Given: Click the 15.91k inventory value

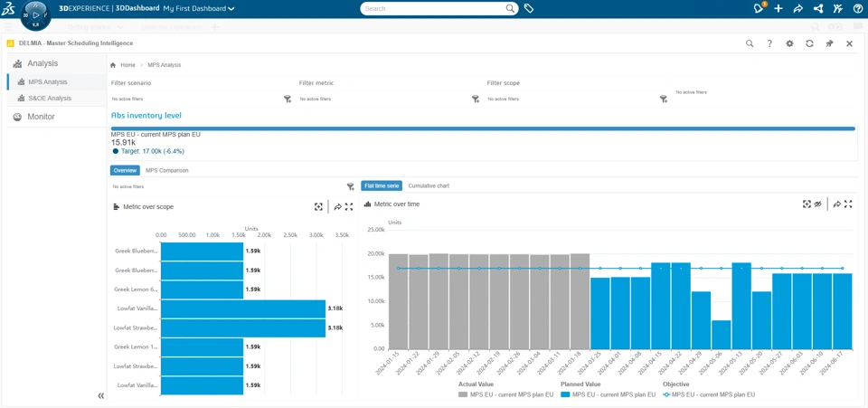Looking at the screenshot, I should (x=122, y=142).
